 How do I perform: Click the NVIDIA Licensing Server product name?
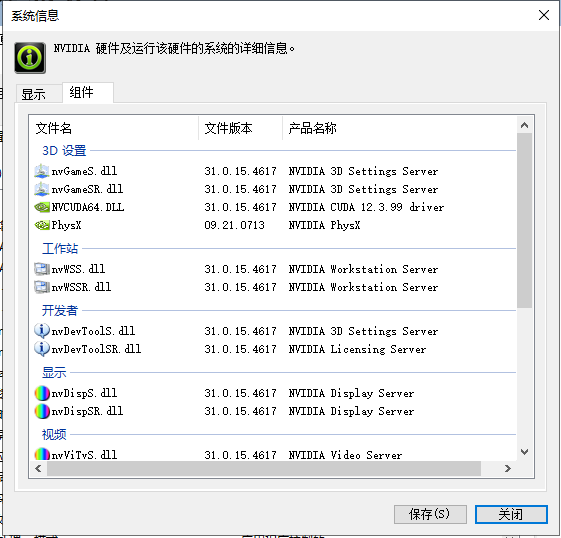[357, 349]
